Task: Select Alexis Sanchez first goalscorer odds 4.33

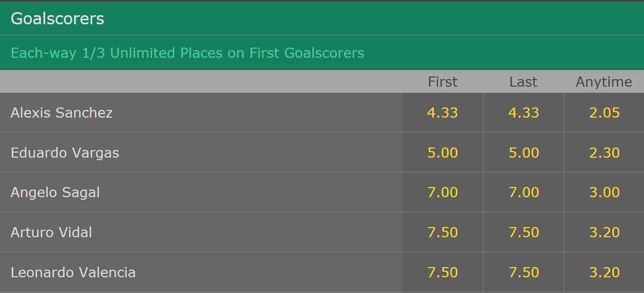Action: tap(442, 113)
